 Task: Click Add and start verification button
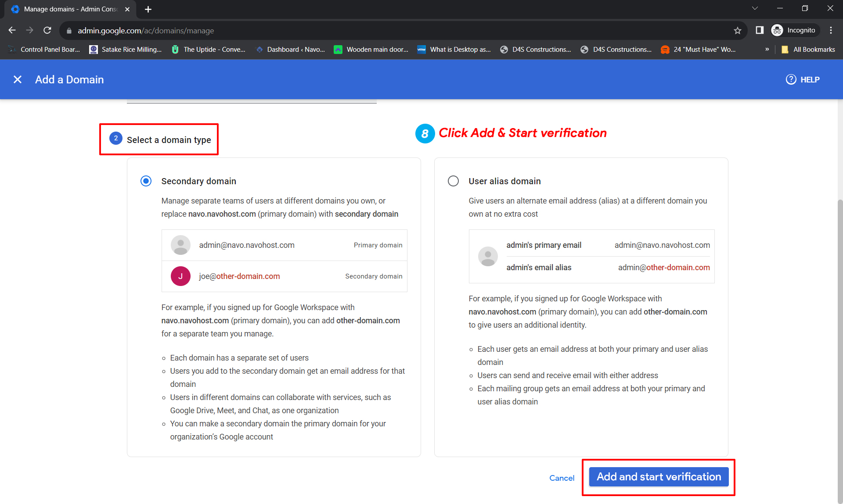[658, 477]
